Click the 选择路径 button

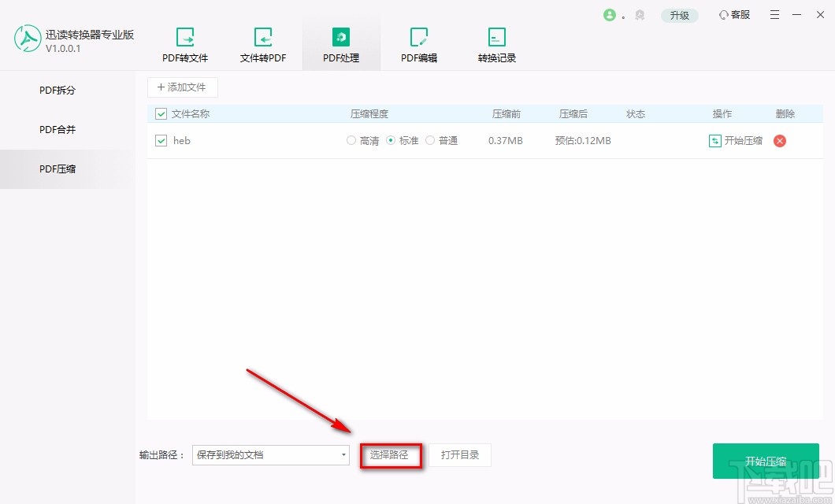pyautogui.click(x=392, y=455)
